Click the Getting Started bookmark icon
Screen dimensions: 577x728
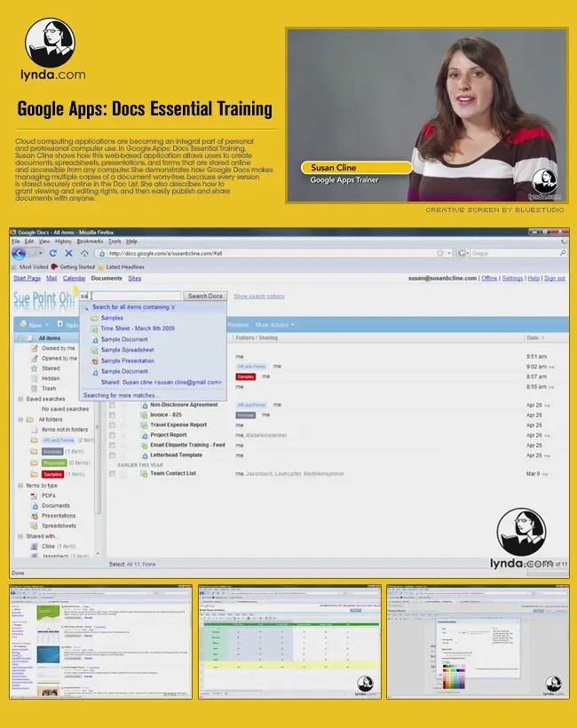[x=54, y=267]
